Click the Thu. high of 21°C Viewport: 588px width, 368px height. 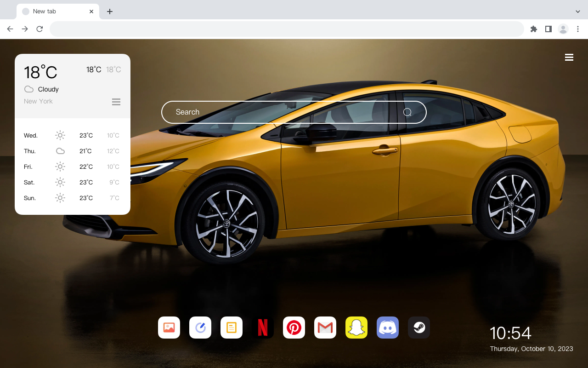(x=85, y=151)
